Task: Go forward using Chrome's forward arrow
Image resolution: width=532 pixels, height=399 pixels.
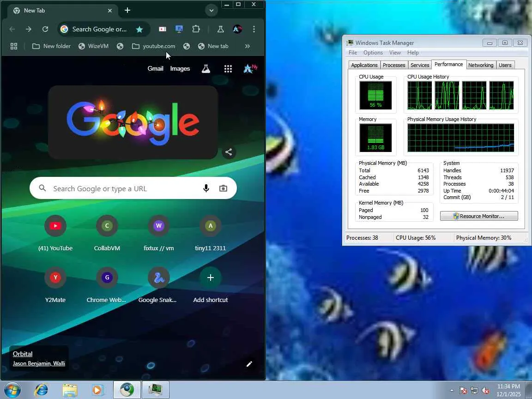Action: point(29,29)
